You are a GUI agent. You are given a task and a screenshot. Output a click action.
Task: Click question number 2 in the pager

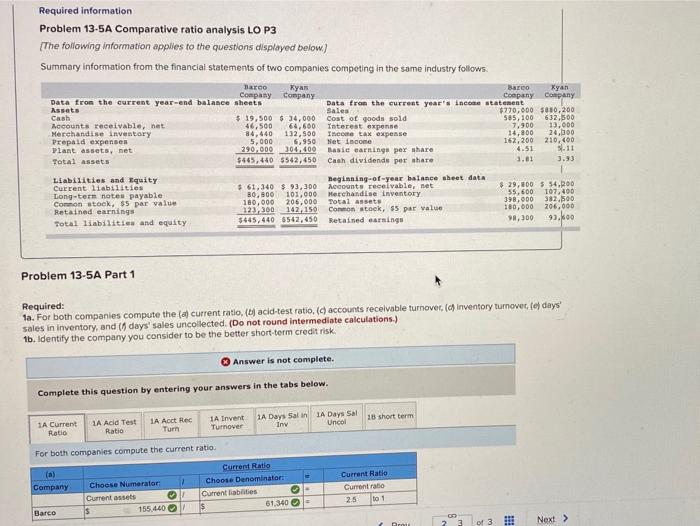point(444,523)
